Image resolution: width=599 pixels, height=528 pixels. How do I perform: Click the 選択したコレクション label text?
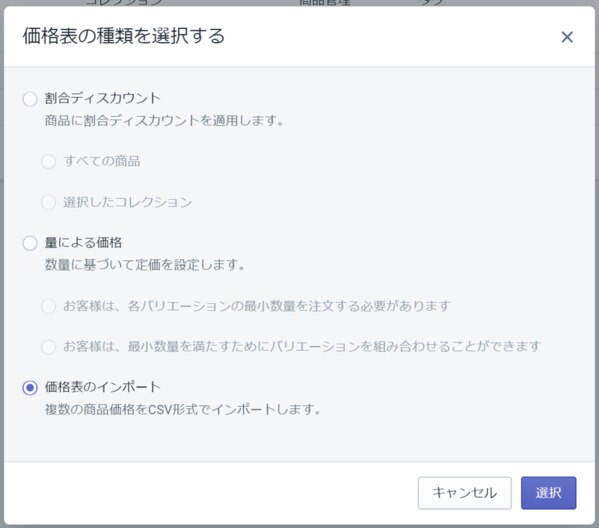(128, 202)
